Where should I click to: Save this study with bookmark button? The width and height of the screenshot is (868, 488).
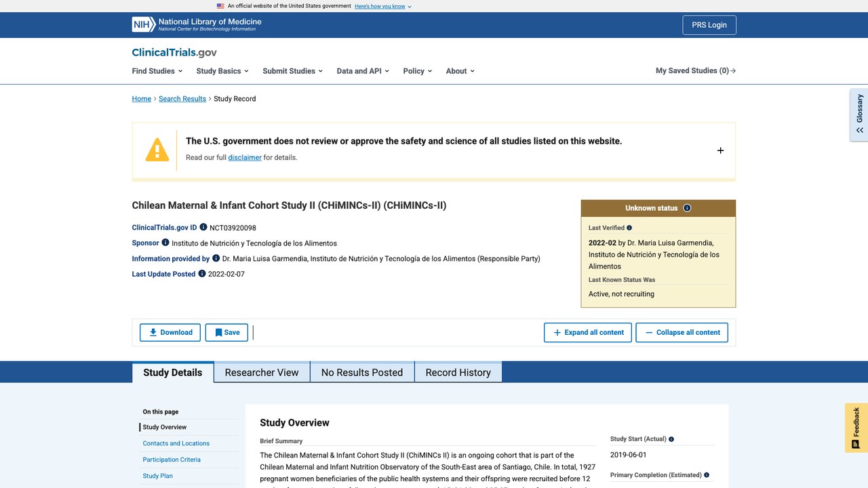pyautogui.click(x=226, y=332)
